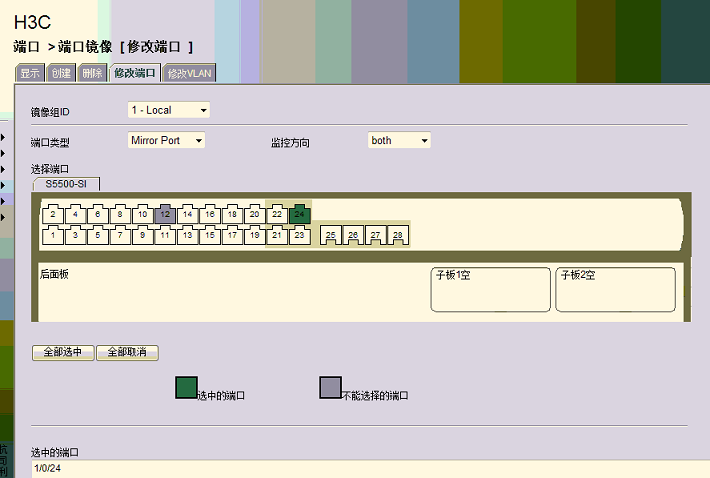
Task: Select port 12 on the panel
Action: coord(165,214)
